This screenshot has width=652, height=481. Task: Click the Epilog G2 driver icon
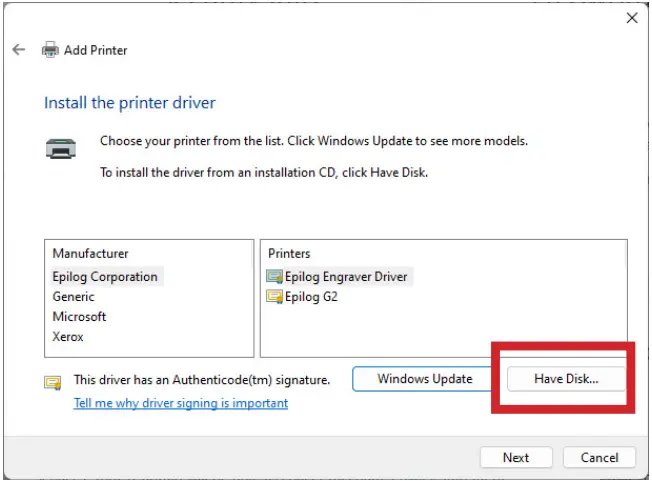pos(274,296)
